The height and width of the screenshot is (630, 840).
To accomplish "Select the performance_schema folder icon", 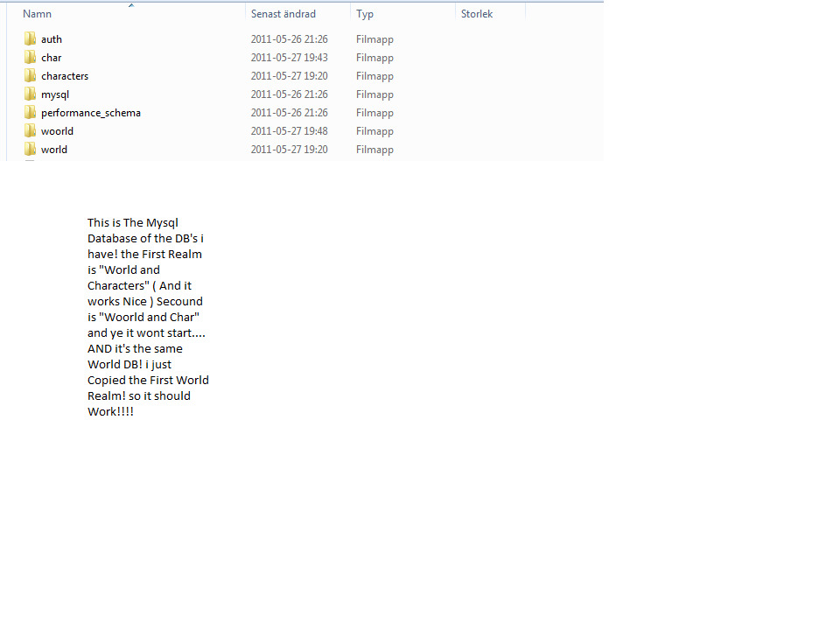I will pos(30,113).
